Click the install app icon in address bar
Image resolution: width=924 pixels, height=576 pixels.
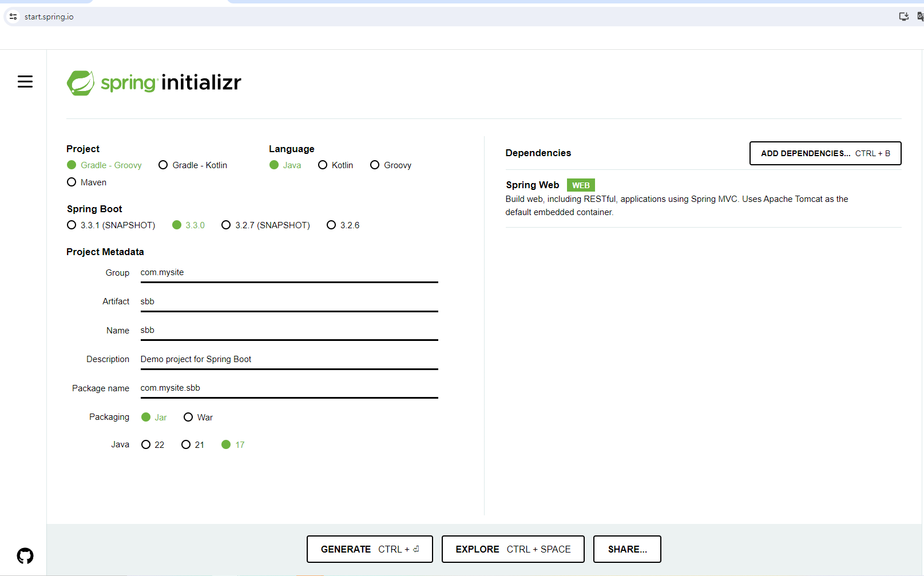point(904,17)
